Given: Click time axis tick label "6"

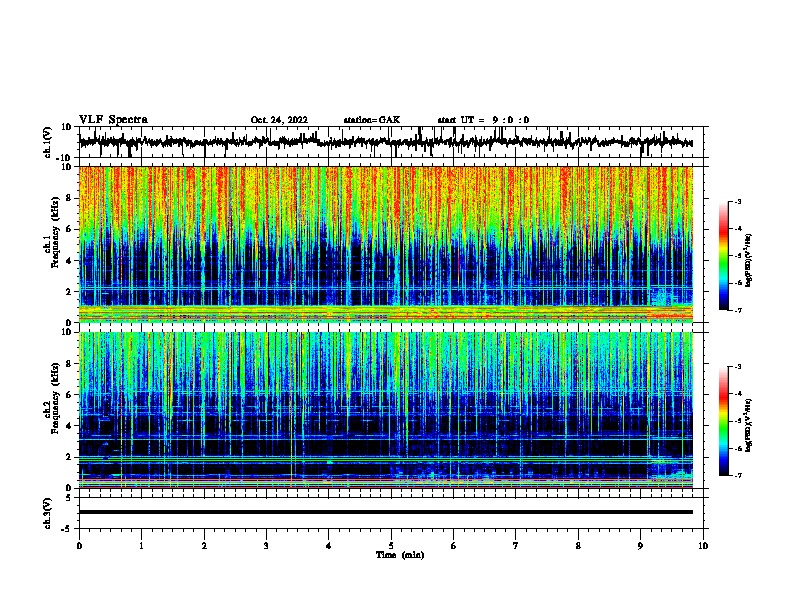Looking at the screenshot, I should (x=453, y=546).
